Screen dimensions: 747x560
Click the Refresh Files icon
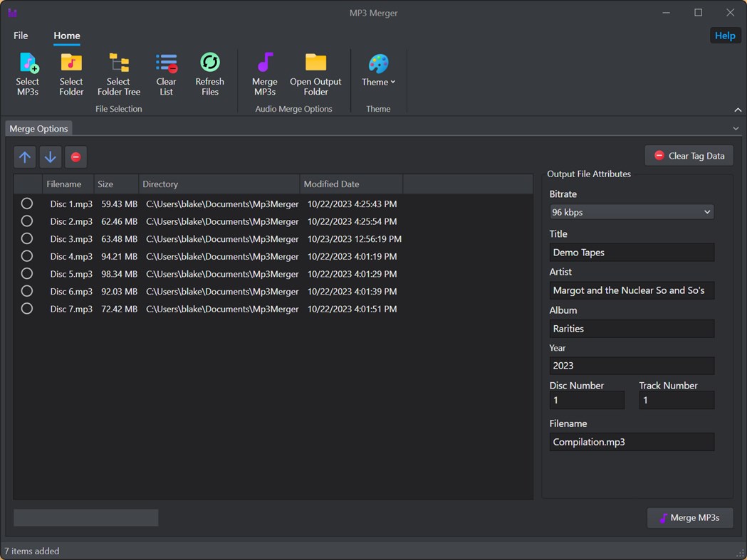pyautogui.click(x=209, y=68)
